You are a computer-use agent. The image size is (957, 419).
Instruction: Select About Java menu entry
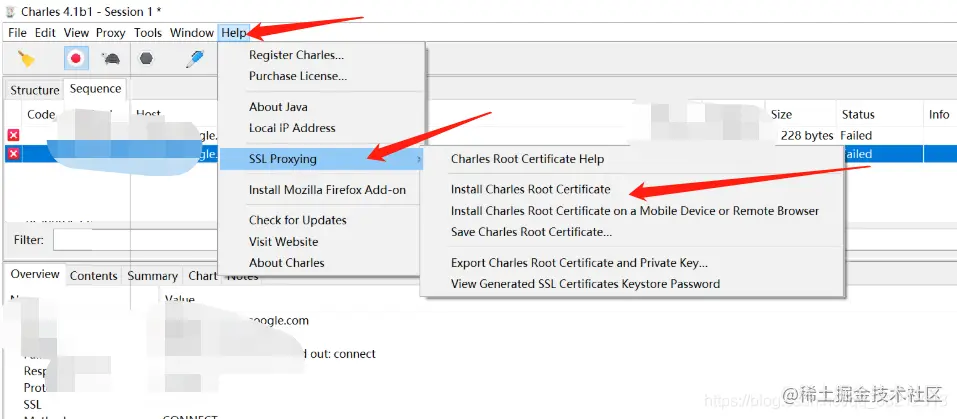(x=278, y=107)
